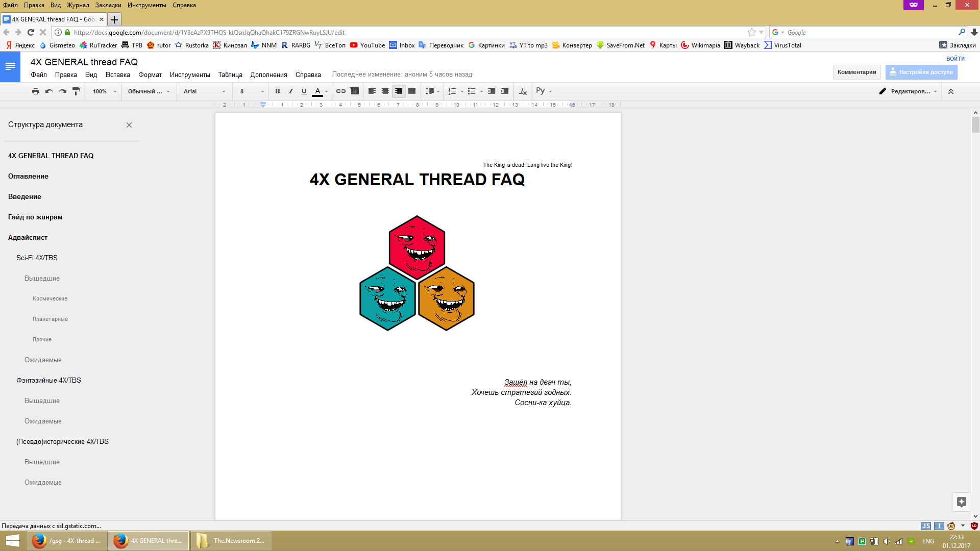Select the Paint format tool

pyautogui.click(x=76, y=91)
